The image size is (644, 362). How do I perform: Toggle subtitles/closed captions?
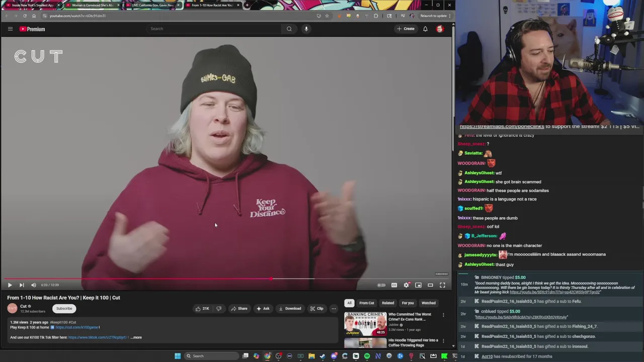click(x=394, y=285)
